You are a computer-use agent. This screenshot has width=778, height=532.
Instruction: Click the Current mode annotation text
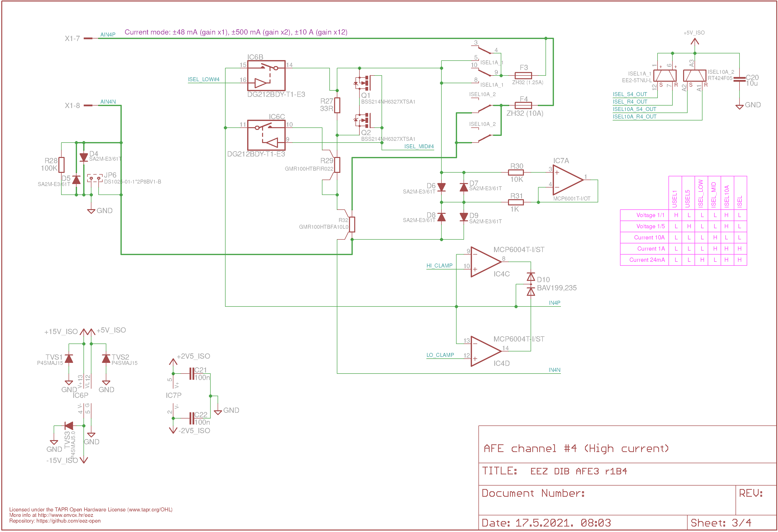236,32
